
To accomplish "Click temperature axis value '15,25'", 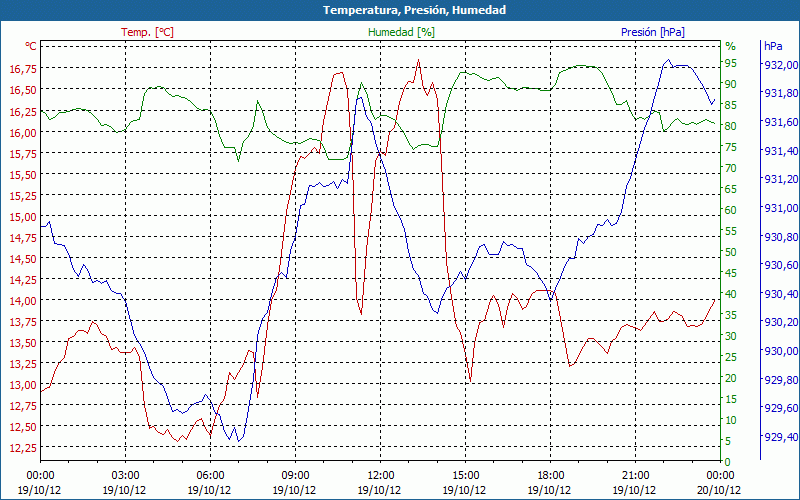I will click(x=23, y=196).
